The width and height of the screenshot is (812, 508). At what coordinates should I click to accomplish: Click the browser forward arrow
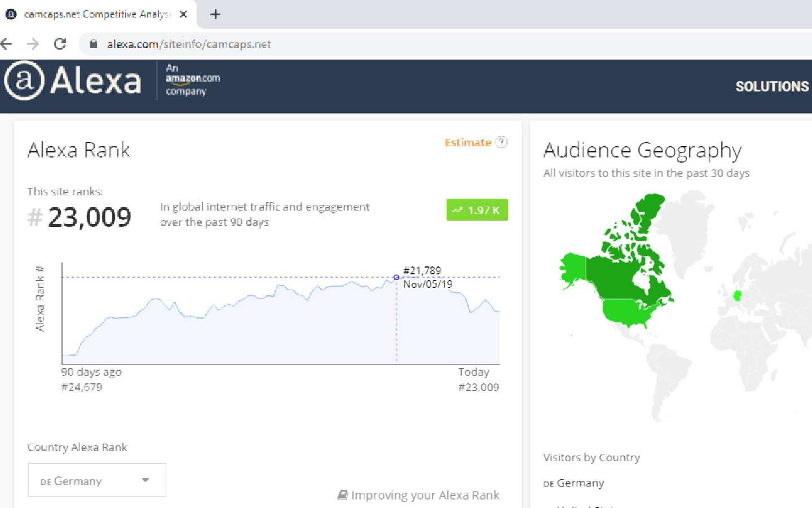[33, 44]
